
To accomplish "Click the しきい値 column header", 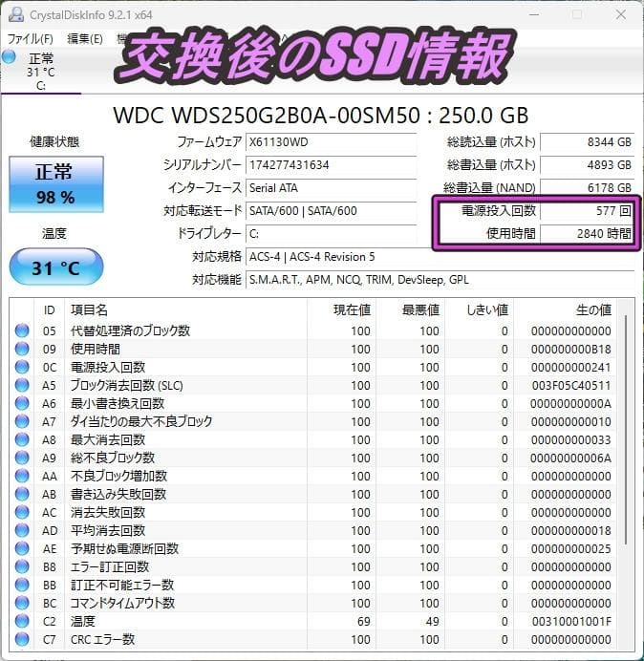I will [x=479, y=310].
